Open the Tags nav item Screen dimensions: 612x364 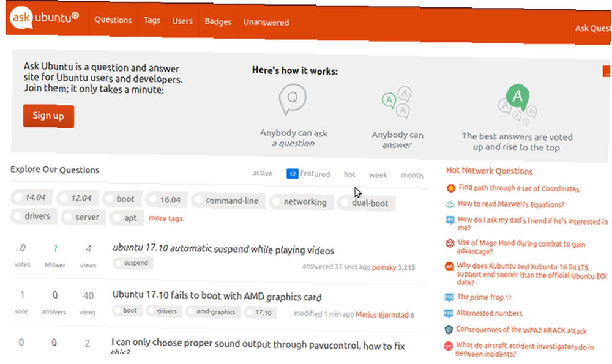pos(152,20)
